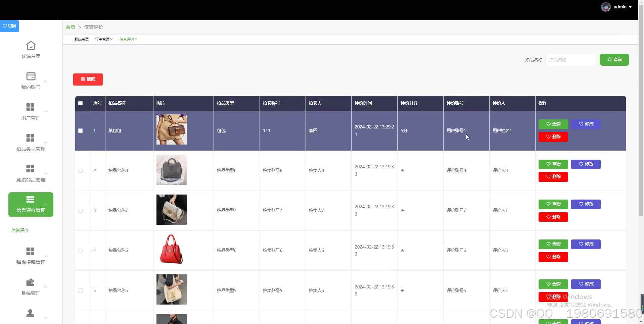
Task: Open the admin user dropdown
Action: [x=623, y=7]
